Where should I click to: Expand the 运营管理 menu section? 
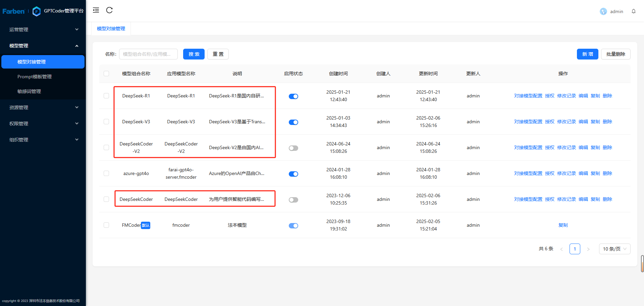coord(43,29)
